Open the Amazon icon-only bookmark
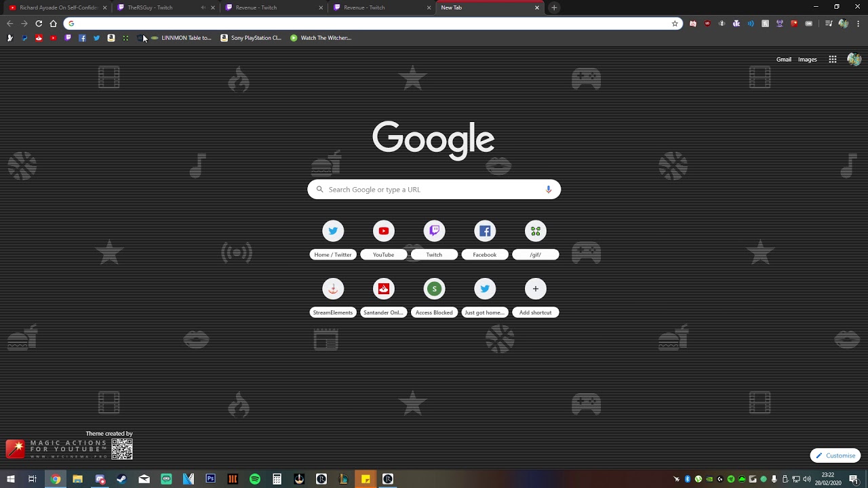 (x=111, y=38)
